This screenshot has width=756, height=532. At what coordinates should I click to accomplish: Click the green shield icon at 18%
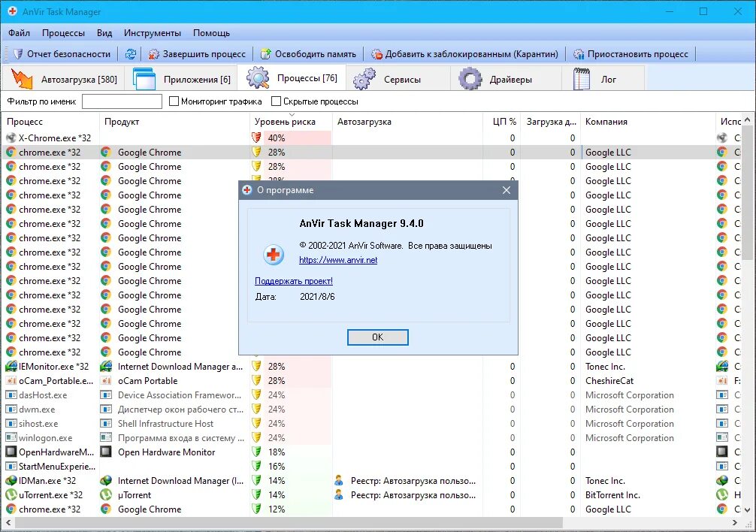(x=257, y=452)
